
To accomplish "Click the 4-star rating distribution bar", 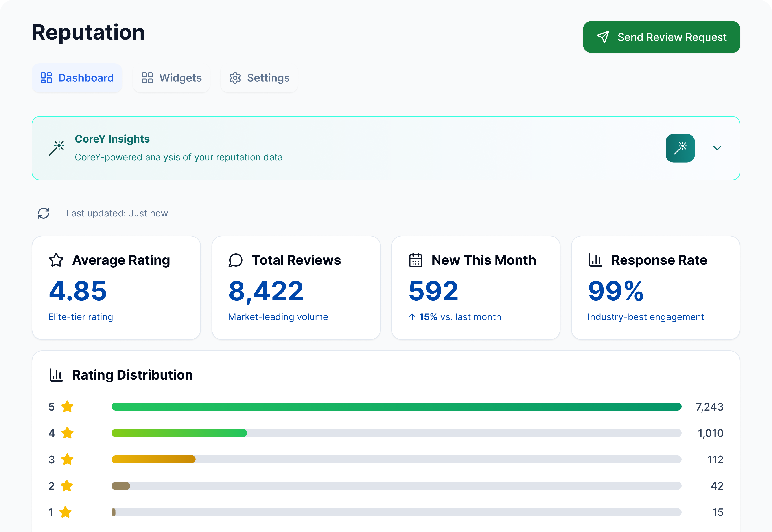I will click(179, 433).
